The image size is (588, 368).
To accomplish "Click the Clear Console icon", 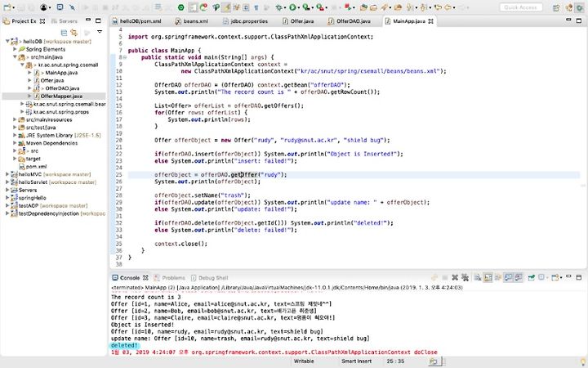I will (478, 277).
